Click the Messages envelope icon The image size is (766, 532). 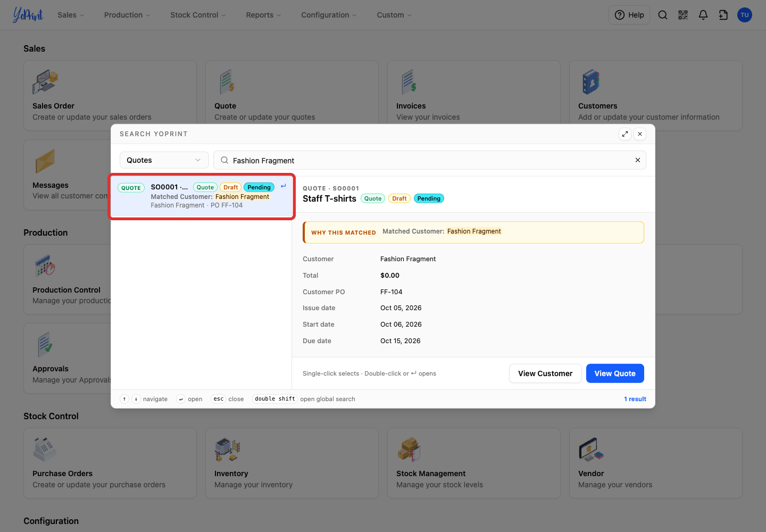pyautogui.click(x=45, y=161)
